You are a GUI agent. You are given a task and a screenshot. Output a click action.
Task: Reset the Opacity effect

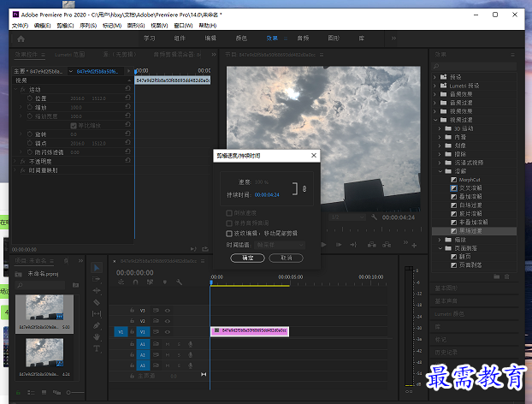[x=127, y=160]
